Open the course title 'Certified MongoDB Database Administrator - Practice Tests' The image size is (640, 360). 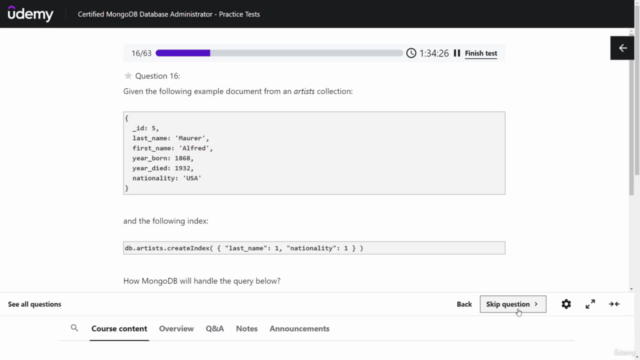pos(169,14)
